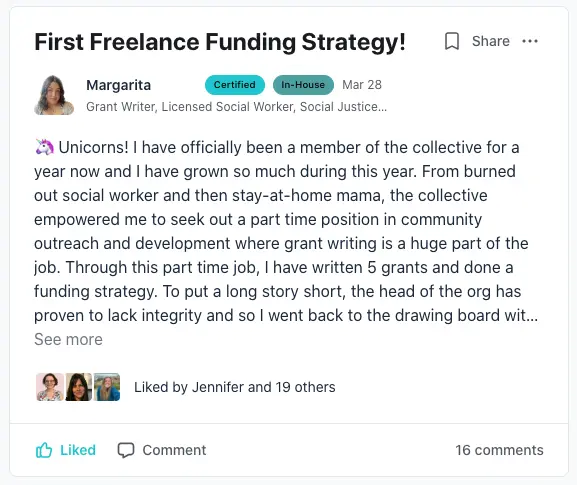Click Liked by Jennifer and 19 others

(235, 387)
